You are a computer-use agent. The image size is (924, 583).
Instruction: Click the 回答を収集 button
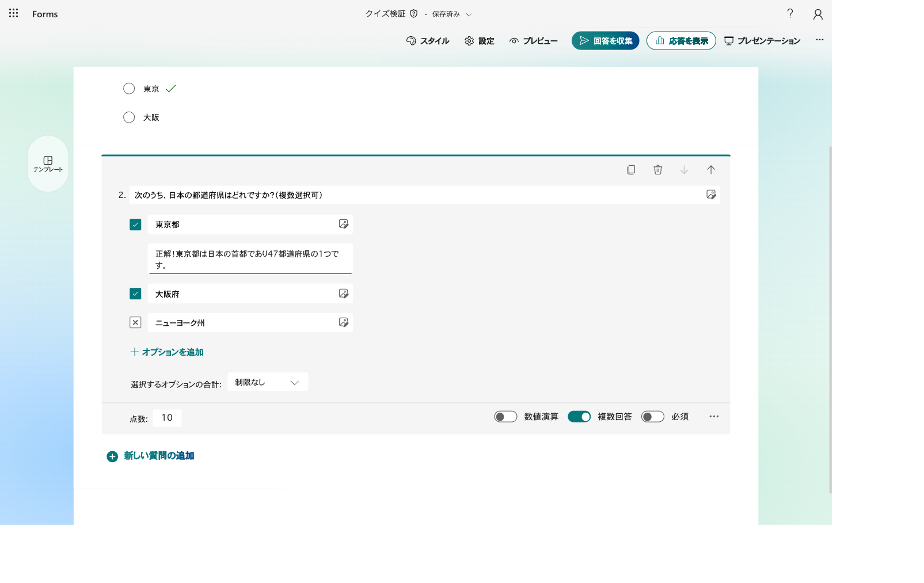click(x=606, y=41)
